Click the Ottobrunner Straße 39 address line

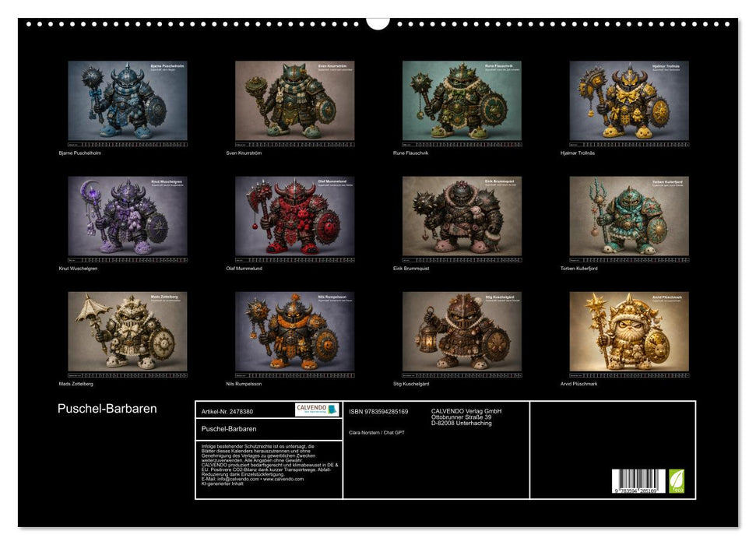point(462,417)
